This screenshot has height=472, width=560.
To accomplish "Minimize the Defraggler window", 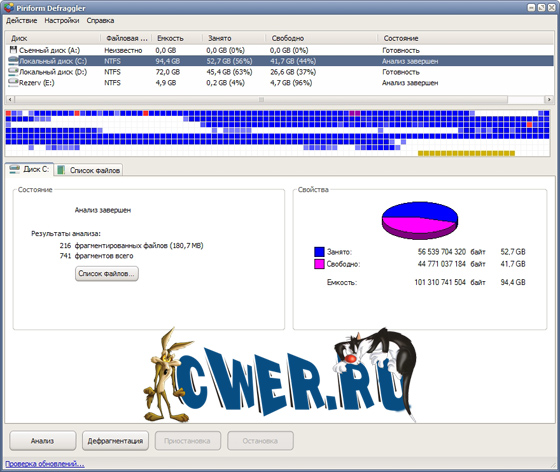I will click(x=531, y=7).
